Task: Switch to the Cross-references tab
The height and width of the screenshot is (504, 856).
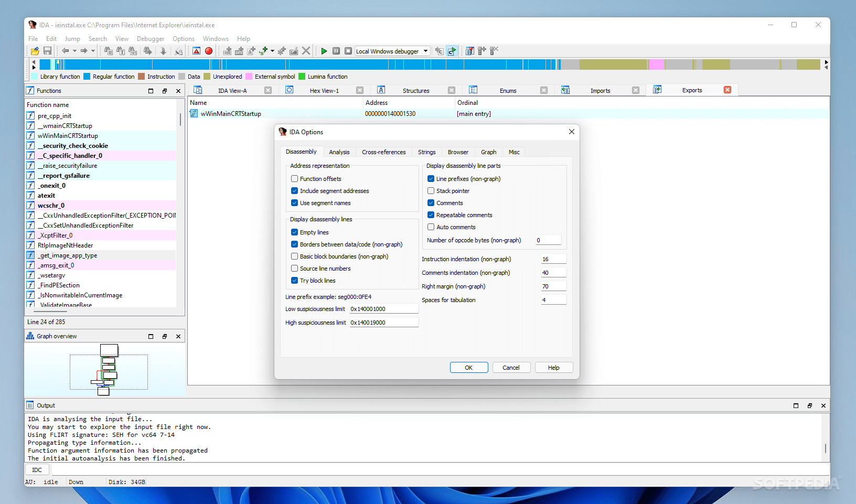Action: [384, 152]
